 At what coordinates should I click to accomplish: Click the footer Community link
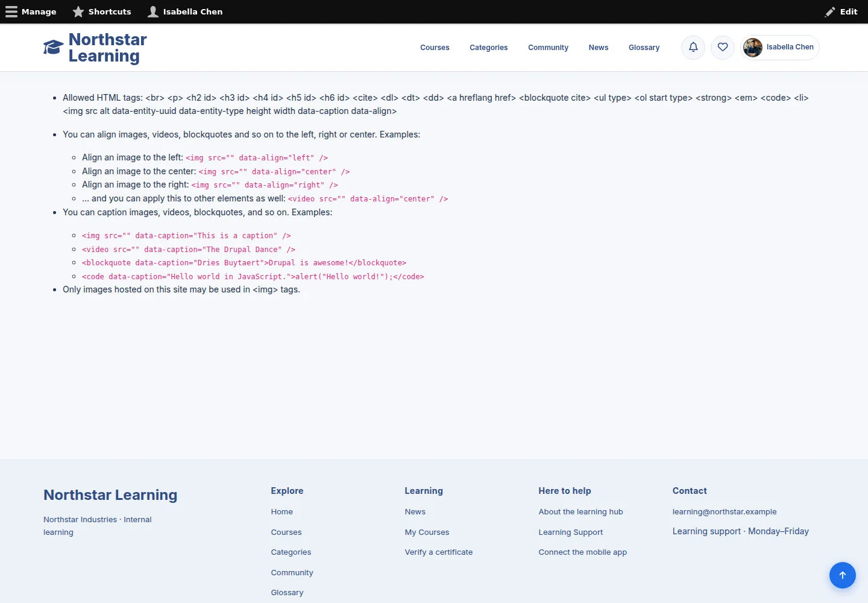tap(292, 573)
